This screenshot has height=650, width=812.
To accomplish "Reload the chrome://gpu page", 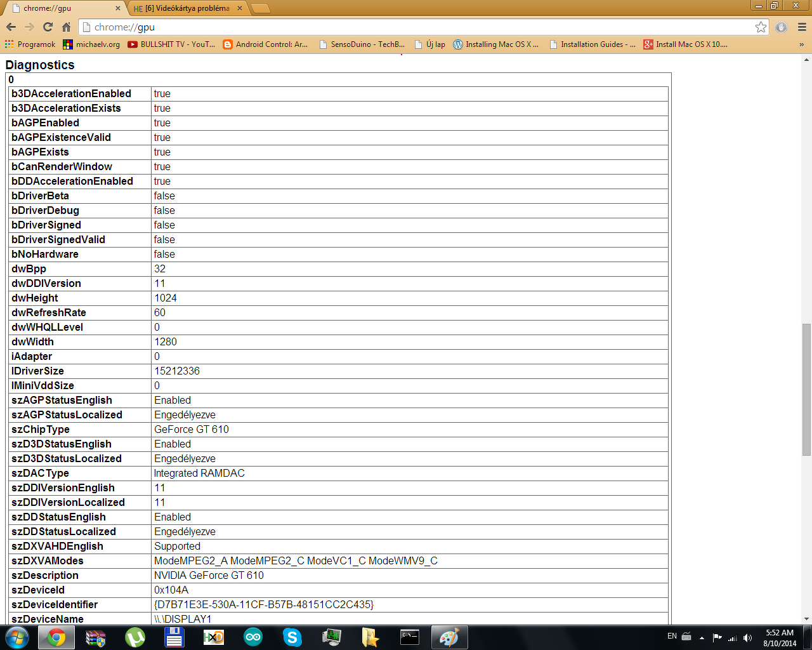I will click(48, 27).
